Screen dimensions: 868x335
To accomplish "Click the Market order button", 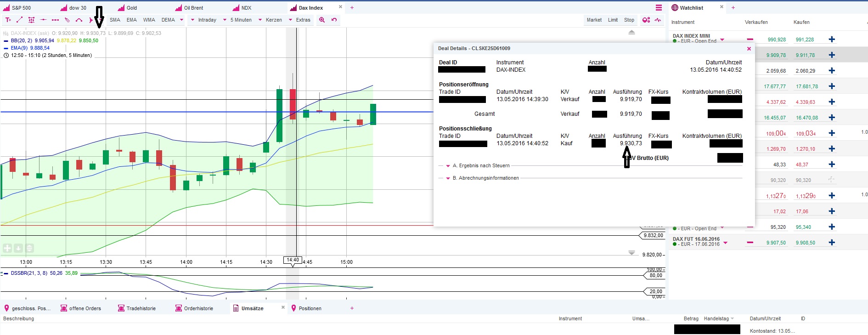I will coord(594,20).
